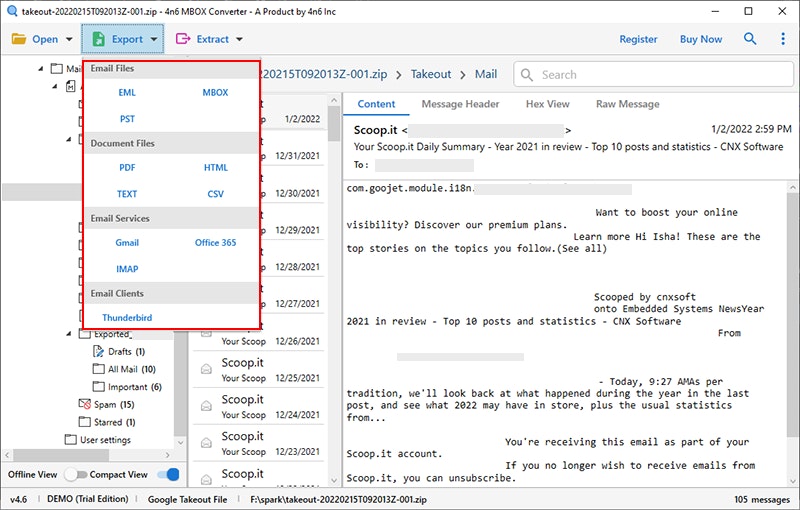Select IMAP under Email Services

(x=127, y=269)
